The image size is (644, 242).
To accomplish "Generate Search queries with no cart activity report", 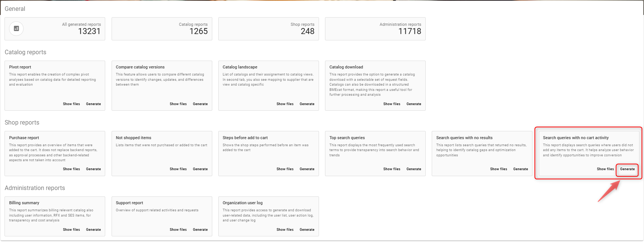I will coord(627,169).
